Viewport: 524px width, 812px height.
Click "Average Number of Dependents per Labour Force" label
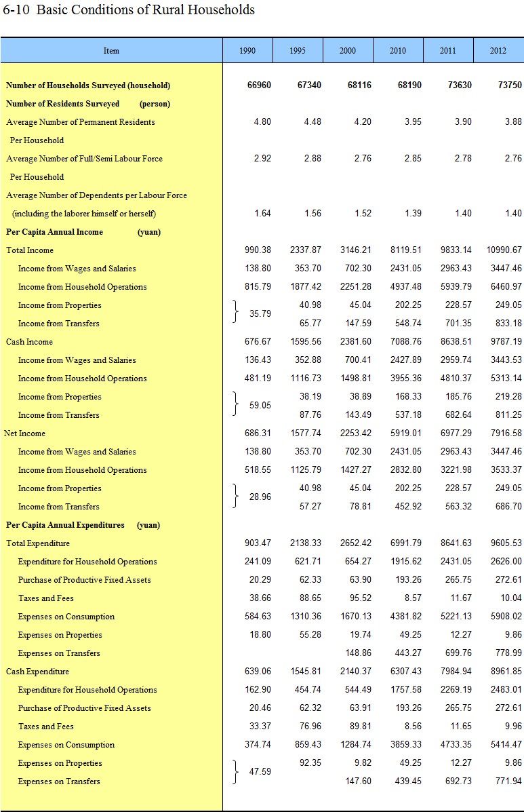[97, 195]
